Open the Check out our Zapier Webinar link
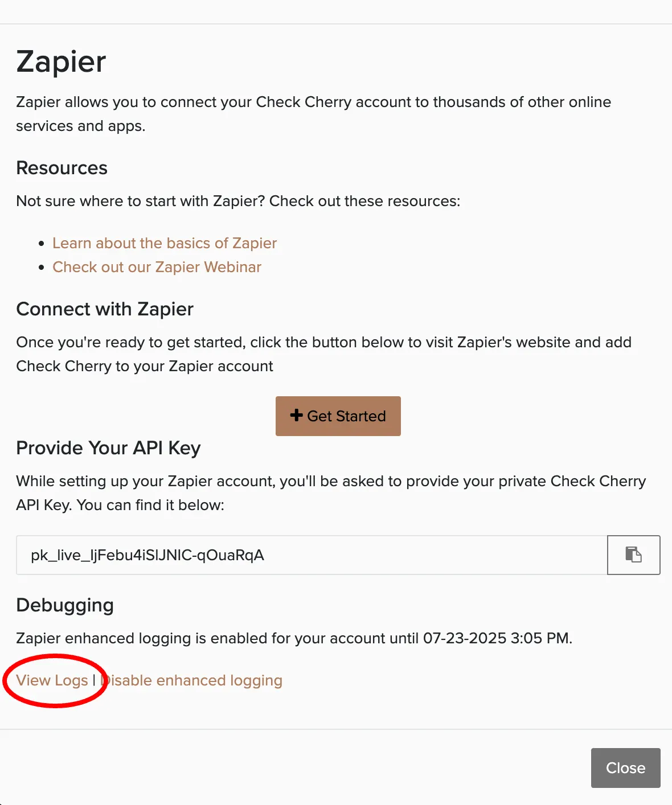 coord(157,267)
